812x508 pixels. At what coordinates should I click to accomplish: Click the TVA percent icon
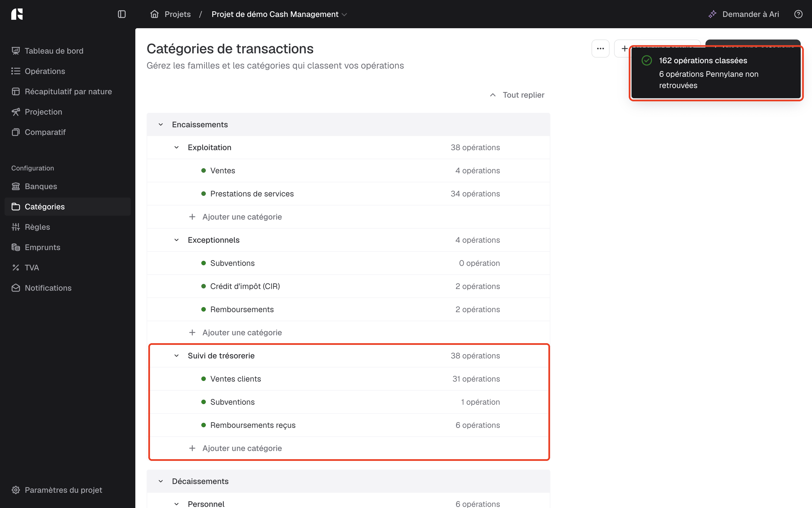click(x=16, y=268)
